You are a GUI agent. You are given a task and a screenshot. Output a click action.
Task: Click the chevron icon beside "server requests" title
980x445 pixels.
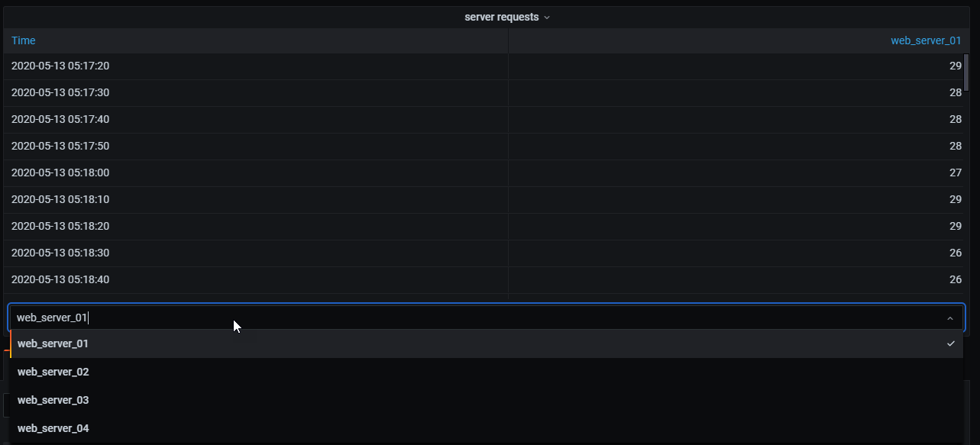[x=548, y=17]
